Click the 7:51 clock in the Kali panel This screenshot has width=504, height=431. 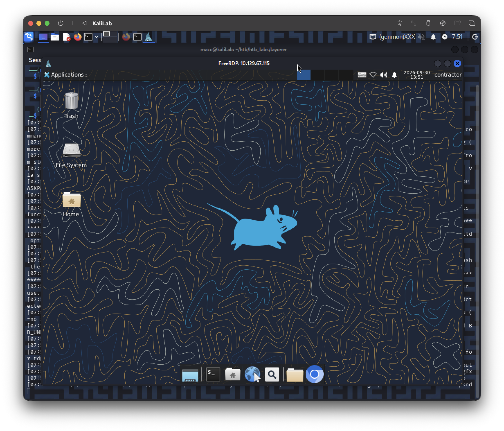tap(457, 37)
